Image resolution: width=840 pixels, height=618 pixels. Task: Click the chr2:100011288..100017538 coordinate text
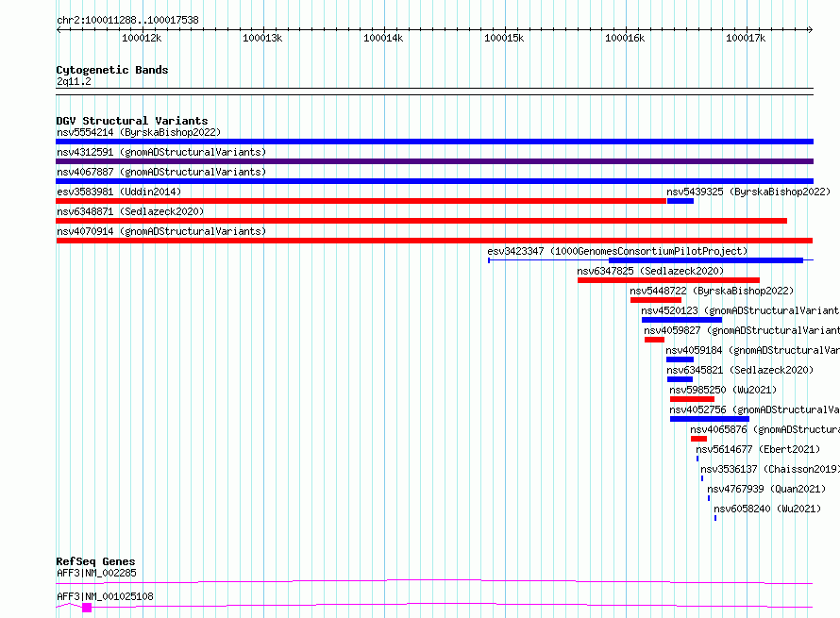pos(127,20)
